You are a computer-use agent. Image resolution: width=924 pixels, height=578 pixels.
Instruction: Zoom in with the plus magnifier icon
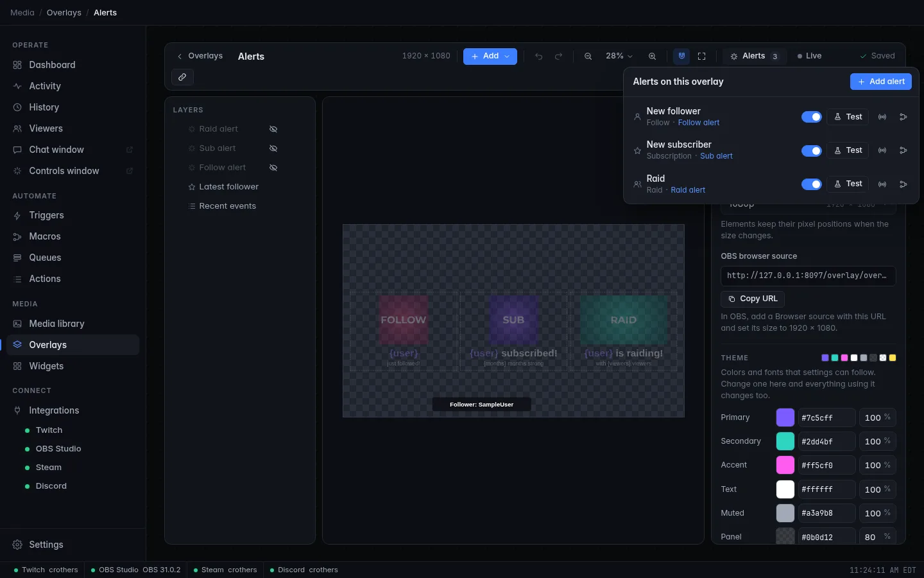[x=652, y=57]
